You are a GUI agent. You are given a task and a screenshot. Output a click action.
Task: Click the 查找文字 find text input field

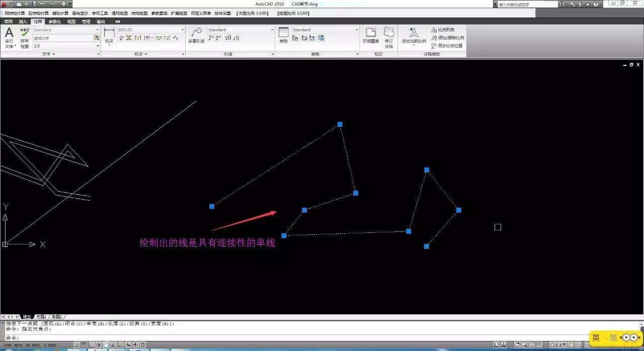(x=63, y=38)
